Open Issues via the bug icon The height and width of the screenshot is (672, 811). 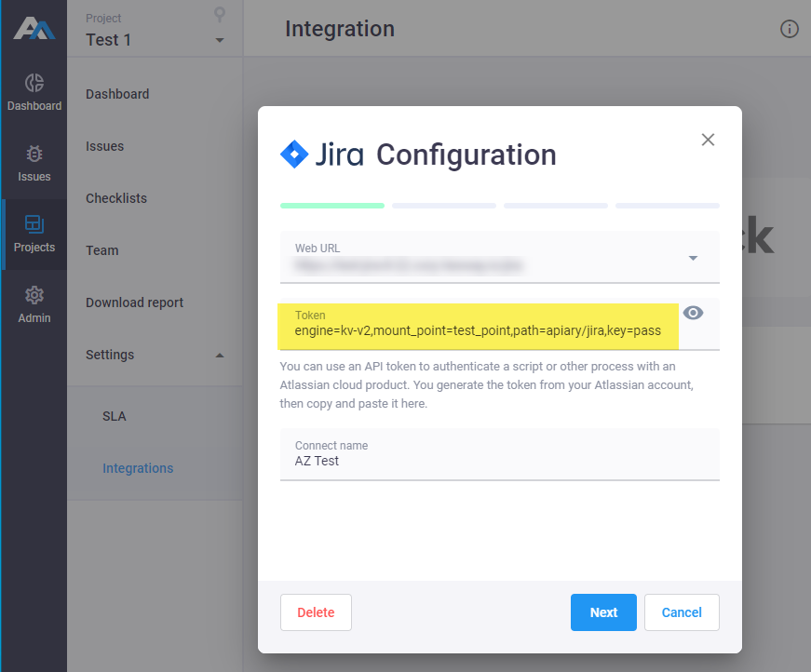pyautogui.click(x=34, y=164)
